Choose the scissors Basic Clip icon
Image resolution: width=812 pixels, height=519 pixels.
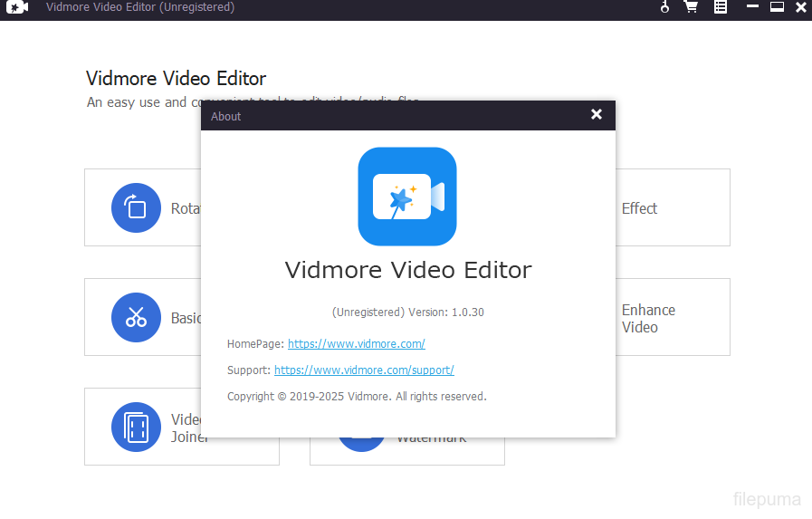tap(136, 317)
